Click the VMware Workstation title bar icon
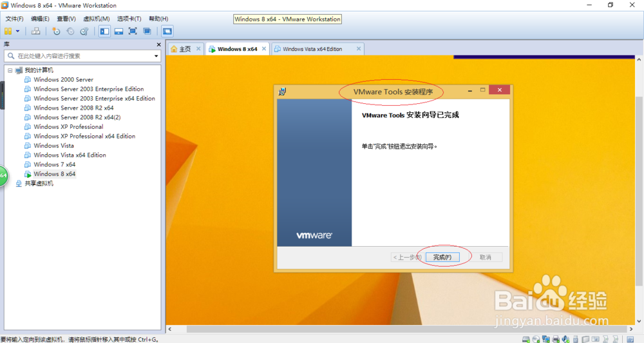This screenshot has height=343, width=644. click(x=5, y=5)
